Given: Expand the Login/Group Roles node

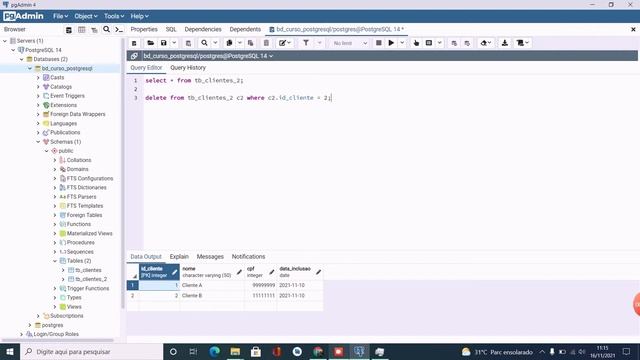Looking at the screenshot, I should [x=22, y=334].
